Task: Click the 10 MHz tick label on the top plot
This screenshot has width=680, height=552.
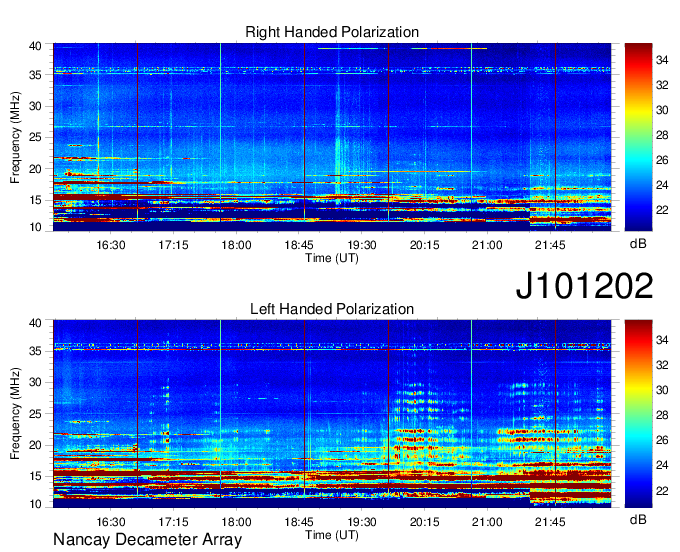Action: point(35,227)
